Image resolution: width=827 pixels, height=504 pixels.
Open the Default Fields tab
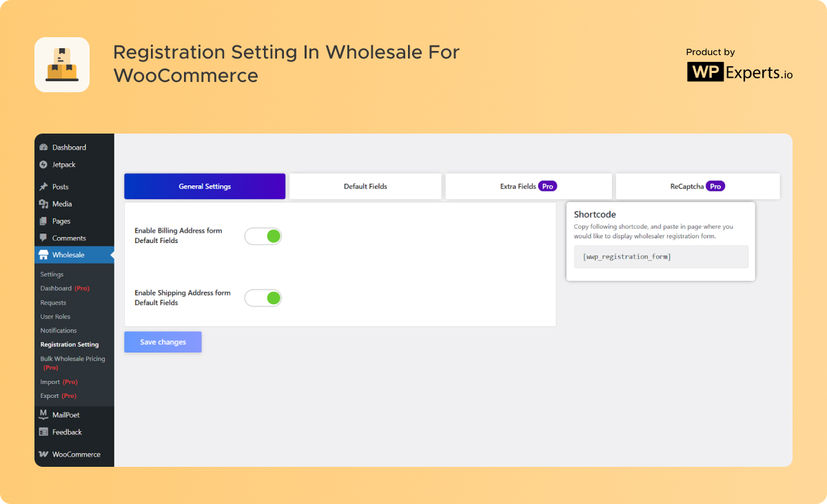pyautogui.click(x=365, y=187)
